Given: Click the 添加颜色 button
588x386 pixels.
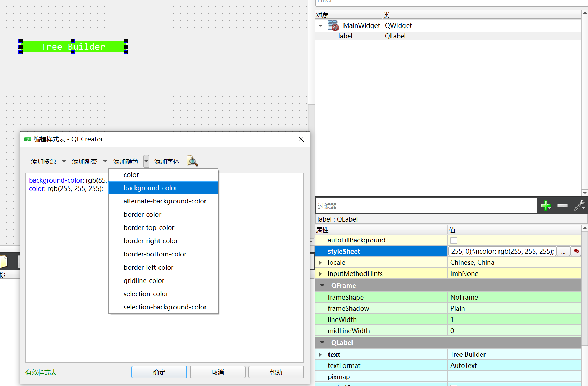Looking at the screenshot, I should 126,161.
